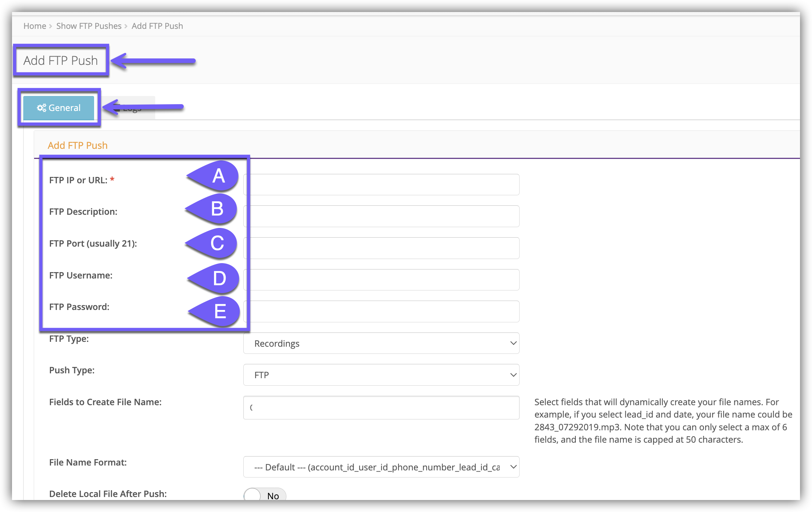Click Fields to Create File Name box
The image size is (812, 512).
point(381,408)
